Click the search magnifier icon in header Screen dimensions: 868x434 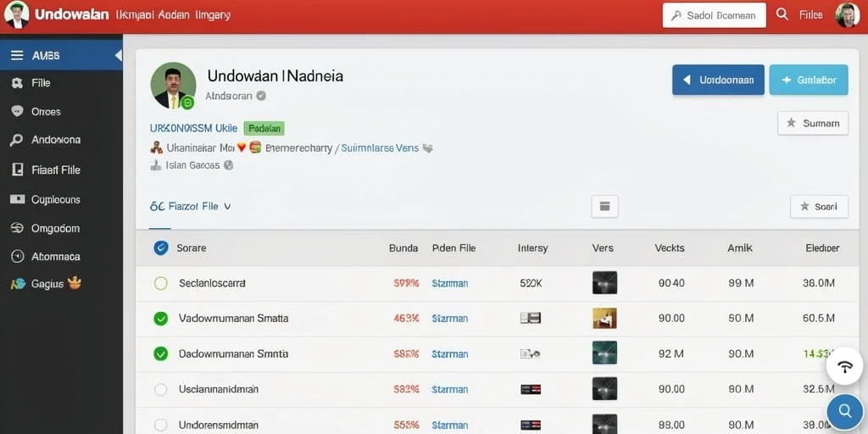(x=782, y=14)
